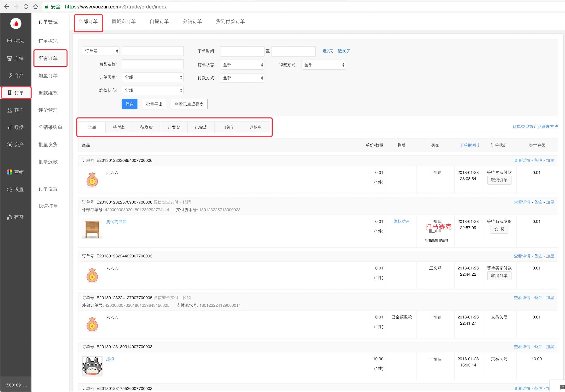
Task: Open 数据 data section
Action: [16, 127]
